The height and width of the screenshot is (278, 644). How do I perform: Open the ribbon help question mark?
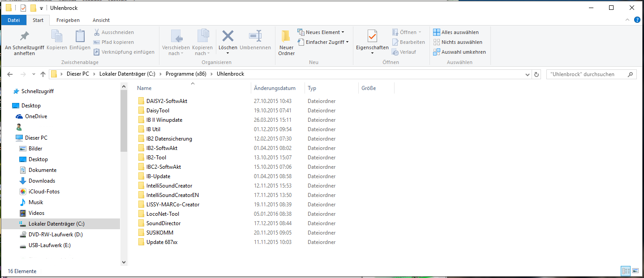[x=638, y=20]
